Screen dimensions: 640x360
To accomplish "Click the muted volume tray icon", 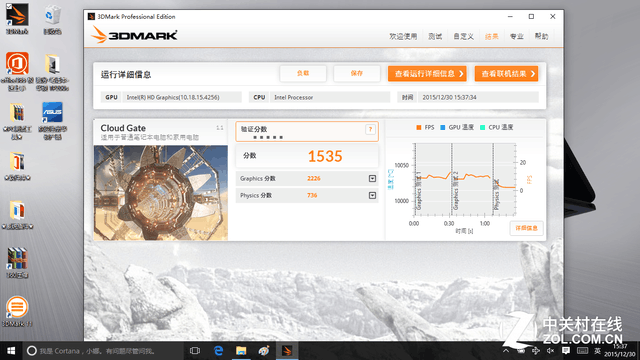I will point(551,351).
